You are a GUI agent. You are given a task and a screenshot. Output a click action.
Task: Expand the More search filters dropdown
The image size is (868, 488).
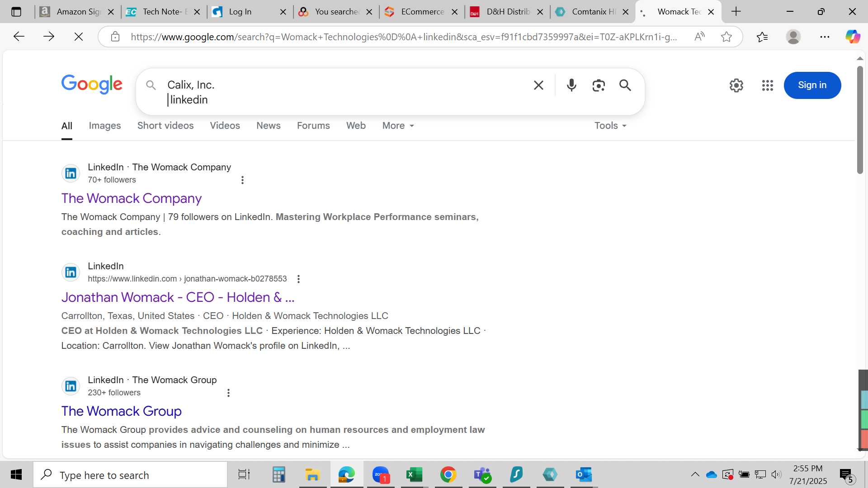(x=398, y=126)
